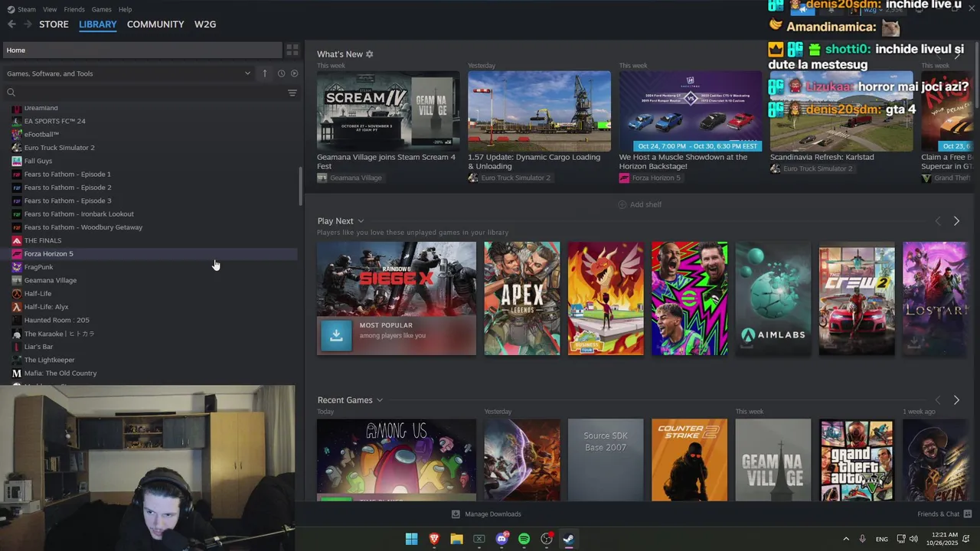The height and width of the screenshot is (551, 980).
Task: Click the Home button in sidebar
Action: point(142,50)
